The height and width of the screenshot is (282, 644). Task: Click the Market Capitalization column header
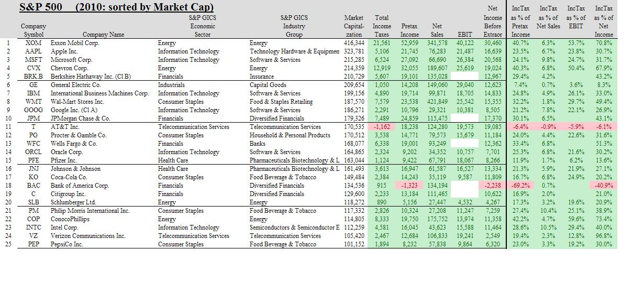point(354,26)
